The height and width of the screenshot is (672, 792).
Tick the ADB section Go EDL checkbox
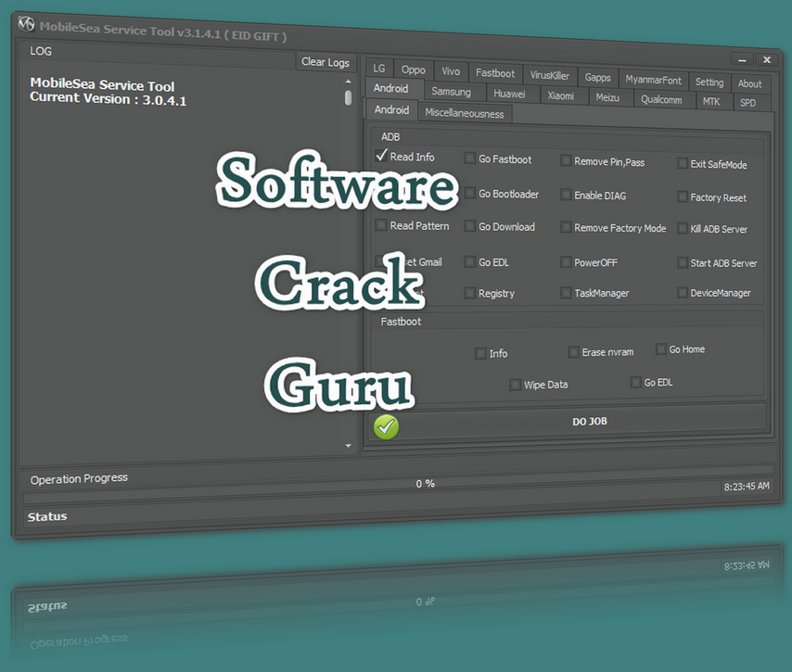tap(470, 261)
